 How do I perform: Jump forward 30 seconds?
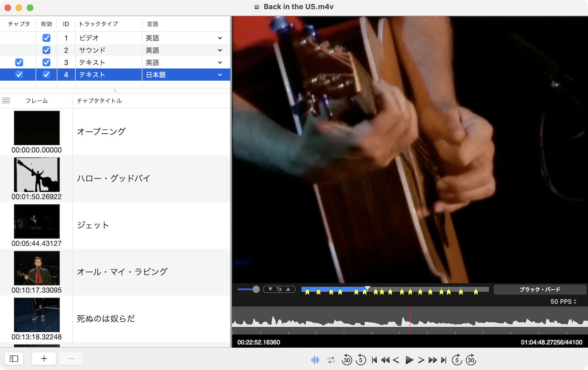pos(471,360)
